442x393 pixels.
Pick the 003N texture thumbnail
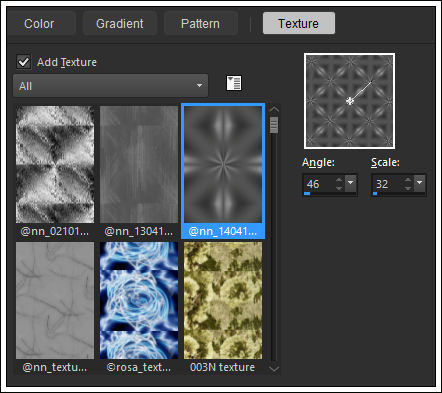[223, 300]
